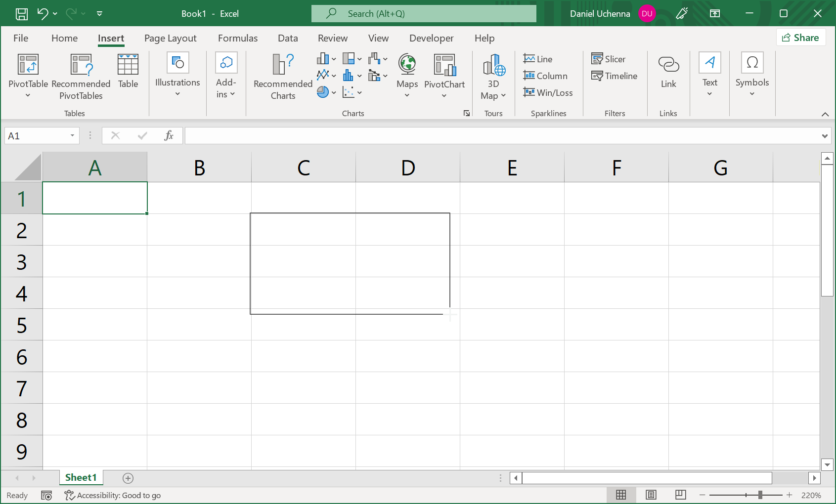The height and width of the screenshot is (504, 836).
Task: Insert a Line sparkline
Action: point(538,59)
